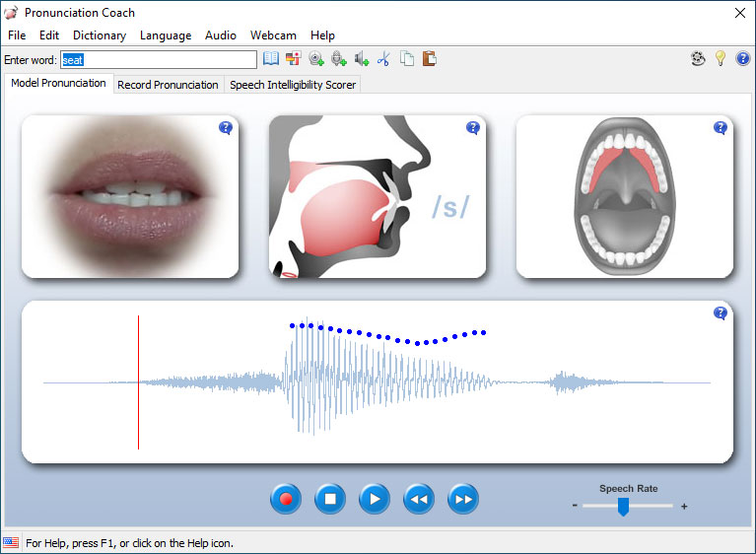Click the light bulb tip icon
Screen dimensions: 756x554
point(721,59)
